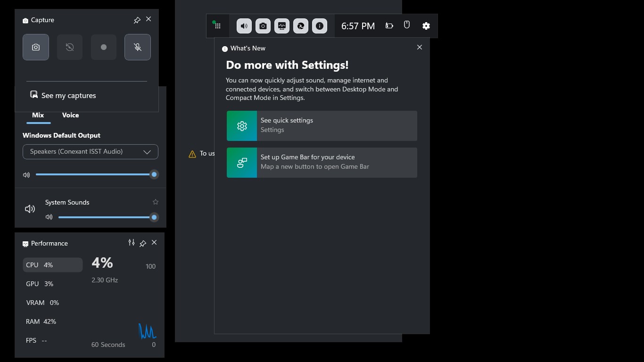Switch to the Voice tab
This screenshot has height=362, width=644.
70,115
